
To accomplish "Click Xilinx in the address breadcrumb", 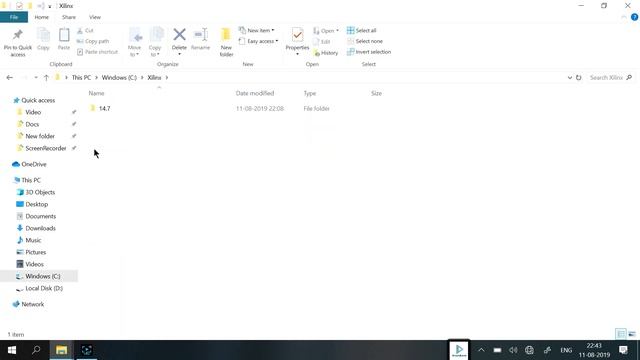I will 154,78.
